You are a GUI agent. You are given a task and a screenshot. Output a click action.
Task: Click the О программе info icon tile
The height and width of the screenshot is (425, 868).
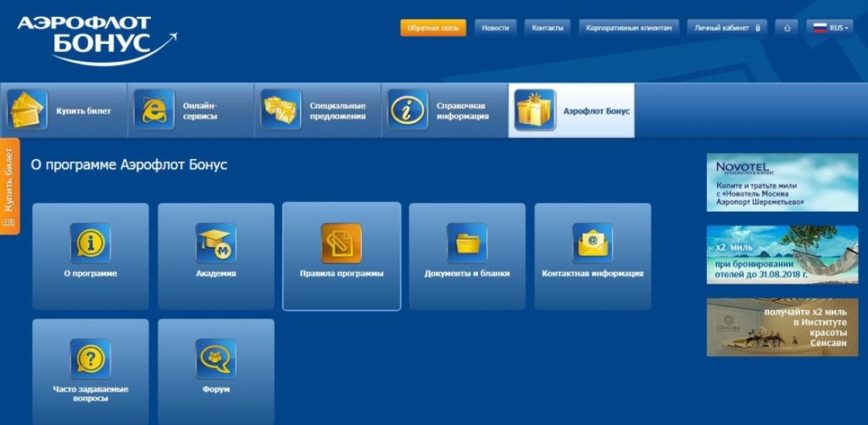click(91, 244)
